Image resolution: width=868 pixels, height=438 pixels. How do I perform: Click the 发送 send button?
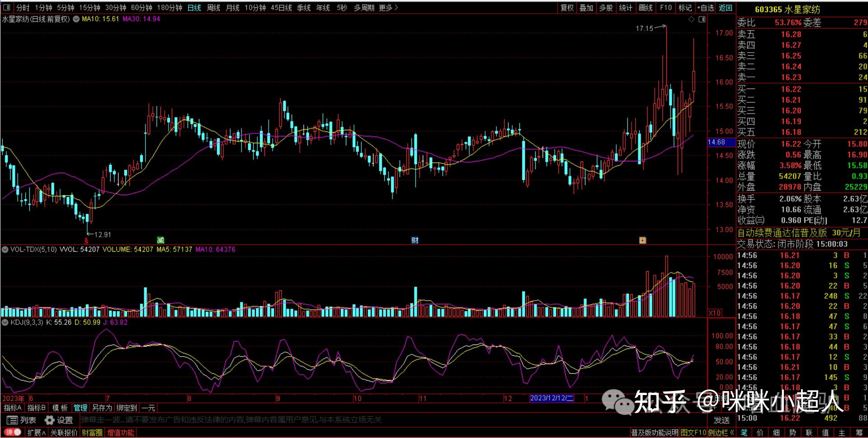(722, 420)
